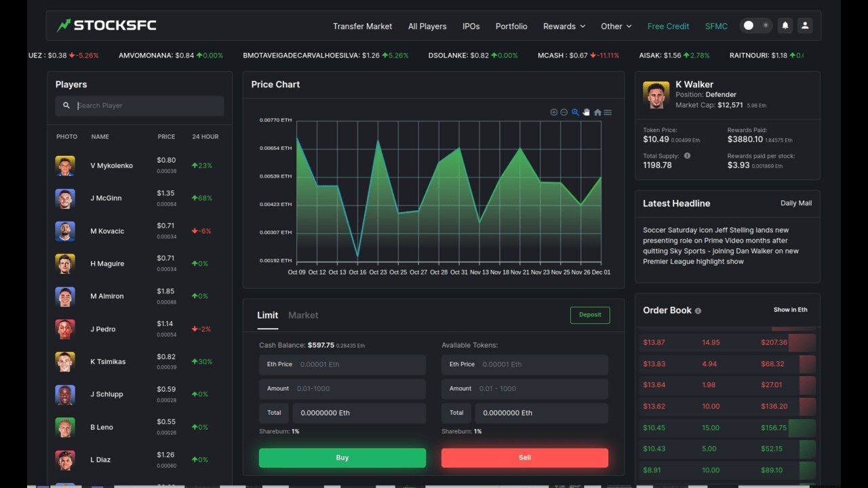Select J Pedro's player photo

point(65,329)
